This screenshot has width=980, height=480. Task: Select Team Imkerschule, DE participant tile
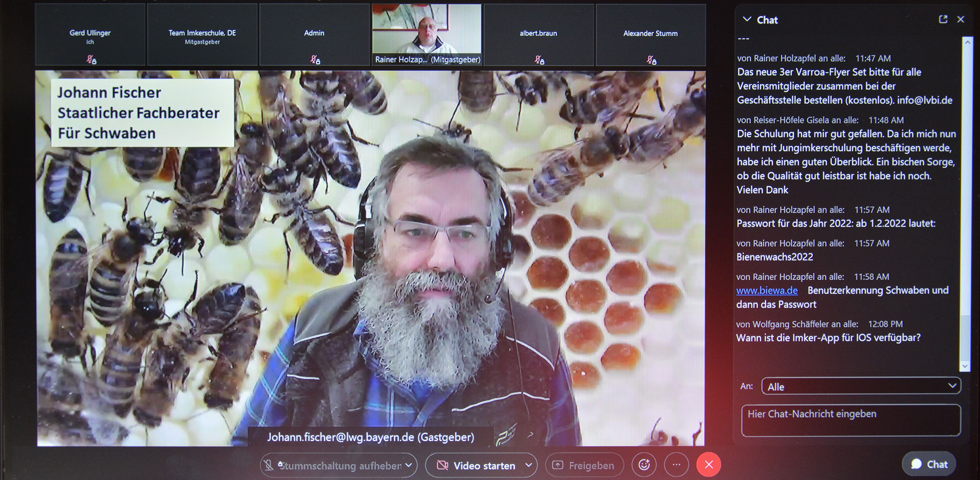[202, 35]
